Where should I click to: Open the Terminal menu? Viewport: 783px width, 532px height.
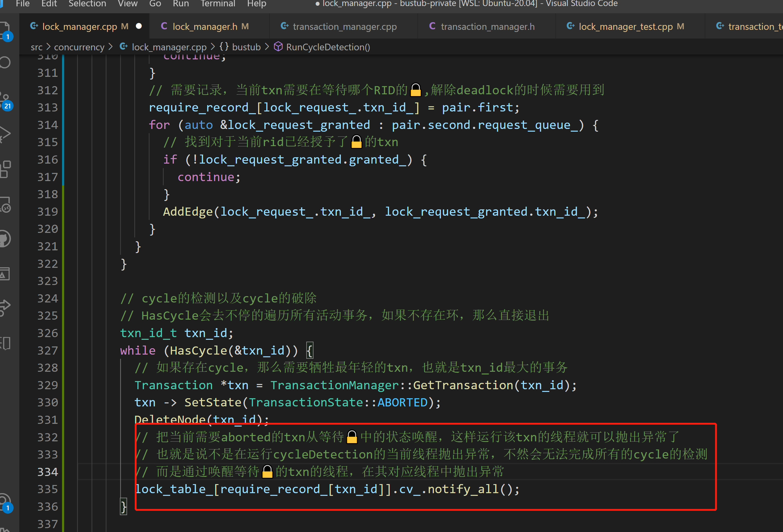218,4
